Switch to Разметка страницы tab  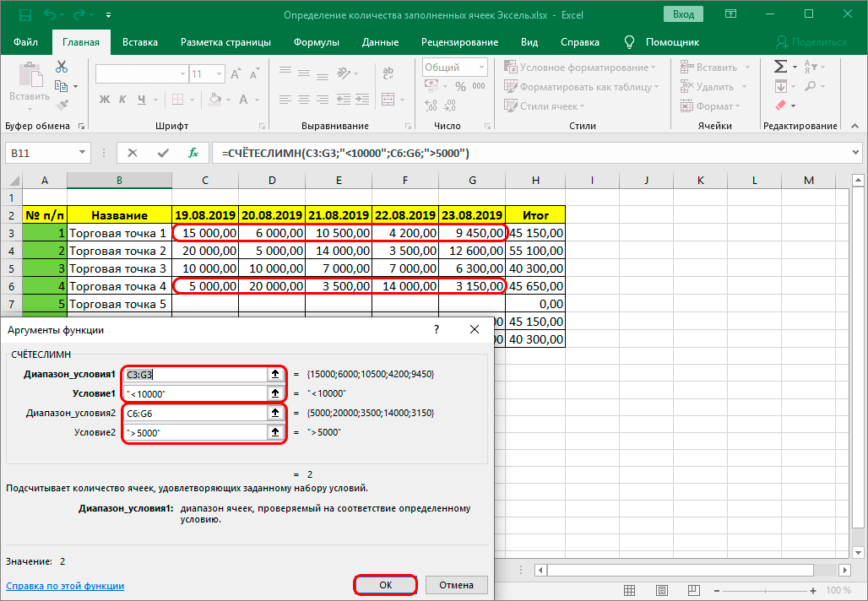coord(225,42)
